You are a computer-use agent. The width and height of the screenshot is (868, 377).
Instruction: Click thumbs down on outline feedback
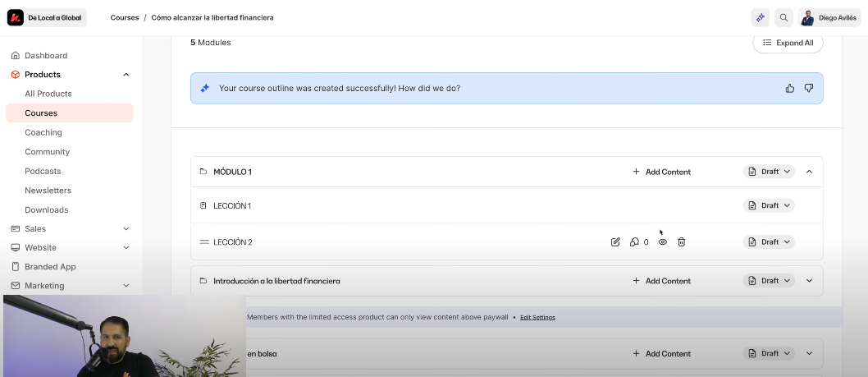(x=809, y=88)
